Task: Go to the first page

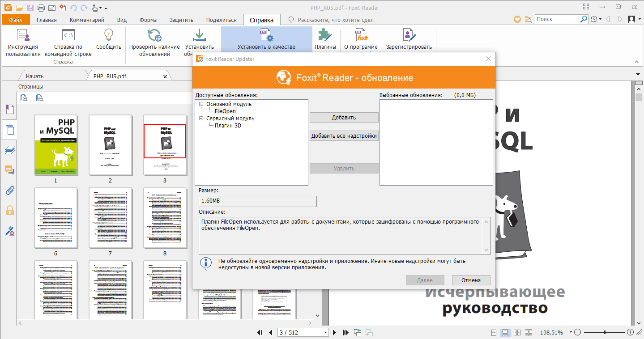Action: point(260,332)
